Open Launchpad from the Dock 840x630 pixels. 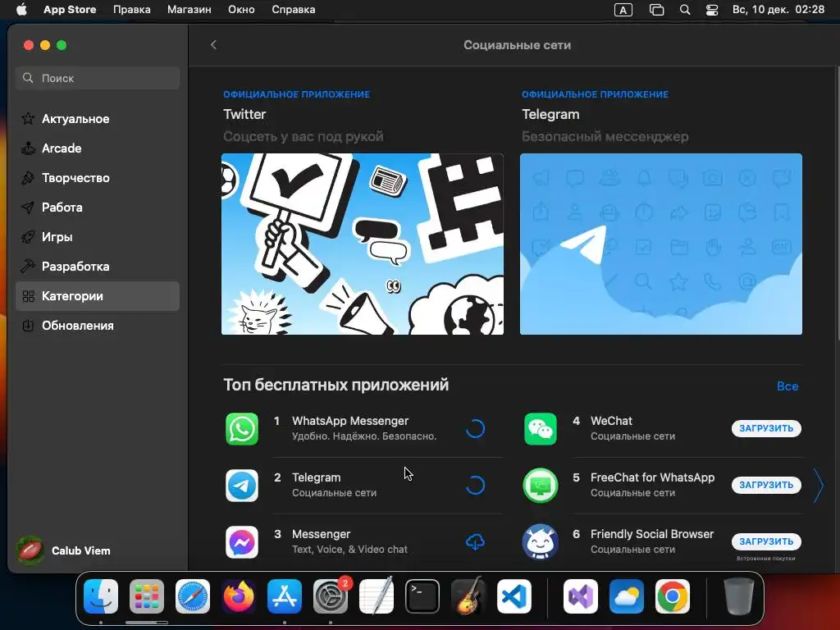point(146,596)
